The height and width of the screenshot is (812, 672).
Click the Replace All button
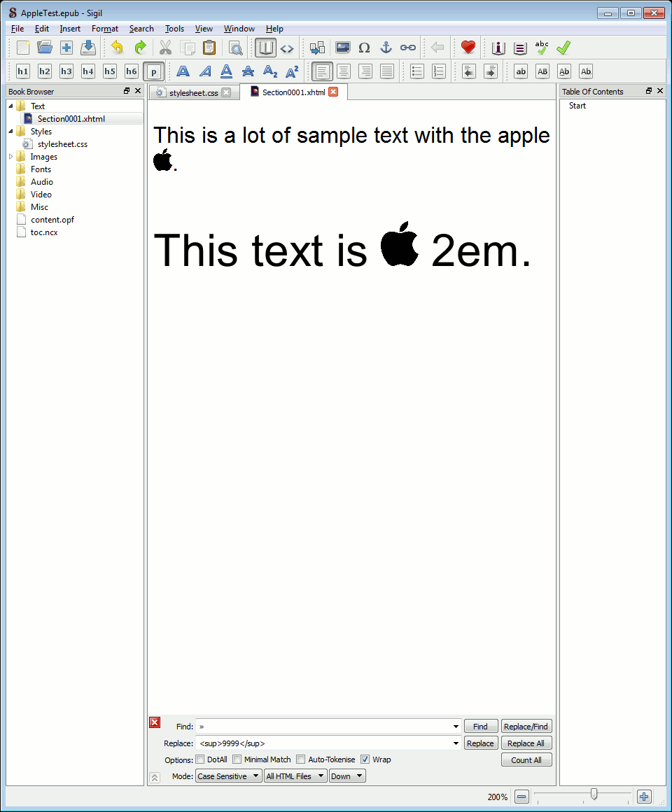pyautogui.click(x=526, y=743)
